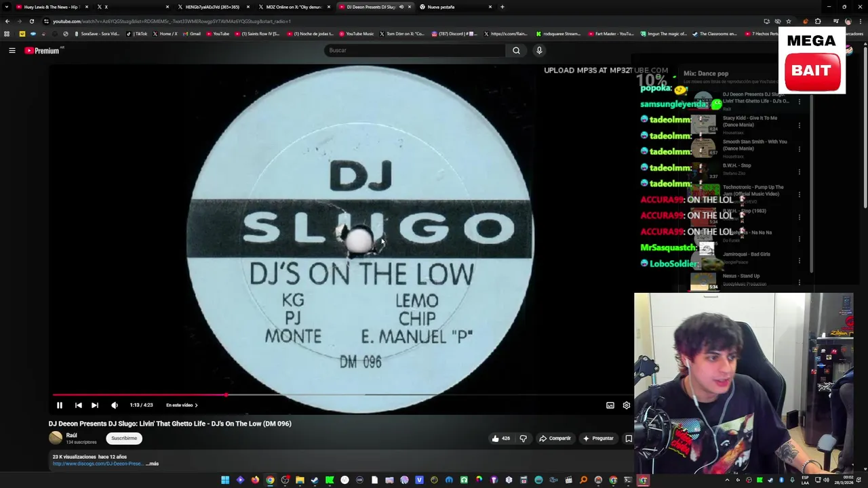Open options for 'B.W.H. - Stop' playlist item
Image resolution: width=868 pixels, height=488 pixels.
coord(799,171)
